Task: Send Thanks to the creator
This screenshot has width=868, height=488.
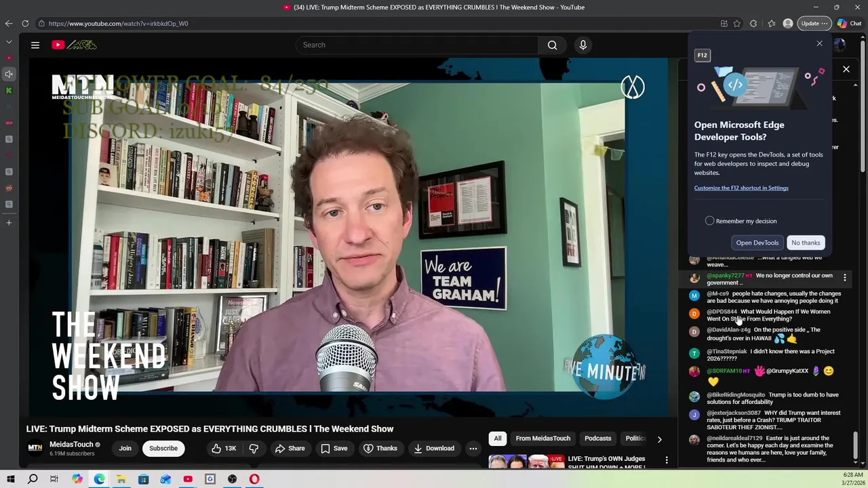Action: pos(380,448)
